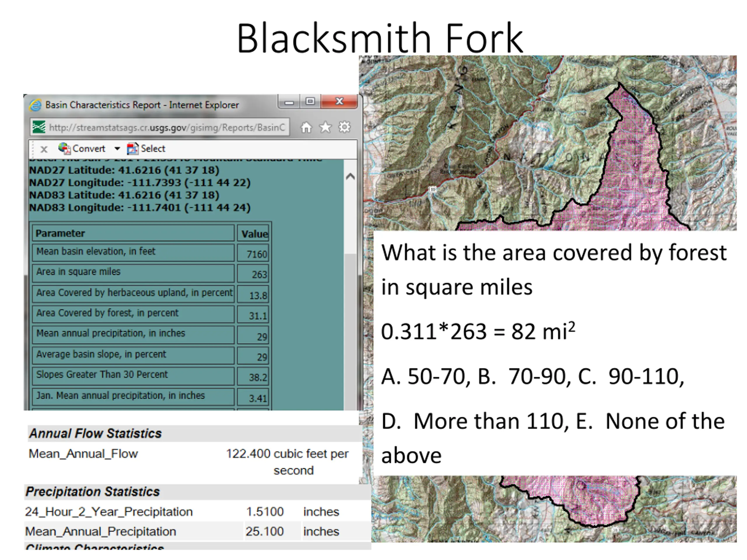Screen dimensions: 747x560
Task: Click the Internet Explorer logo in title bar
Action: tap(36, 105)
